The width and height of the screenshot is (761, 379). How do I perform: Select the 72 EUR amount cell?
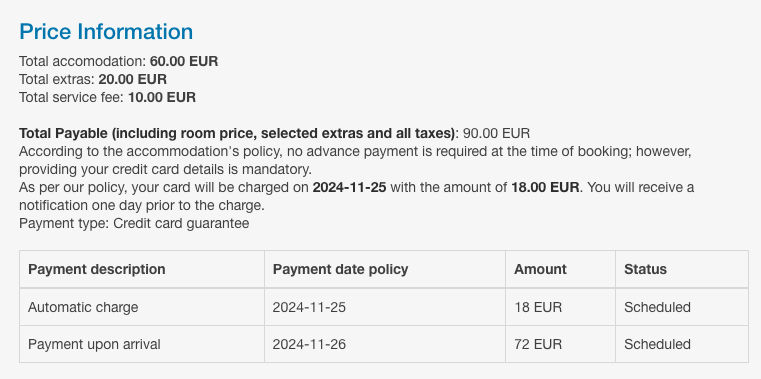coord(561,344)
